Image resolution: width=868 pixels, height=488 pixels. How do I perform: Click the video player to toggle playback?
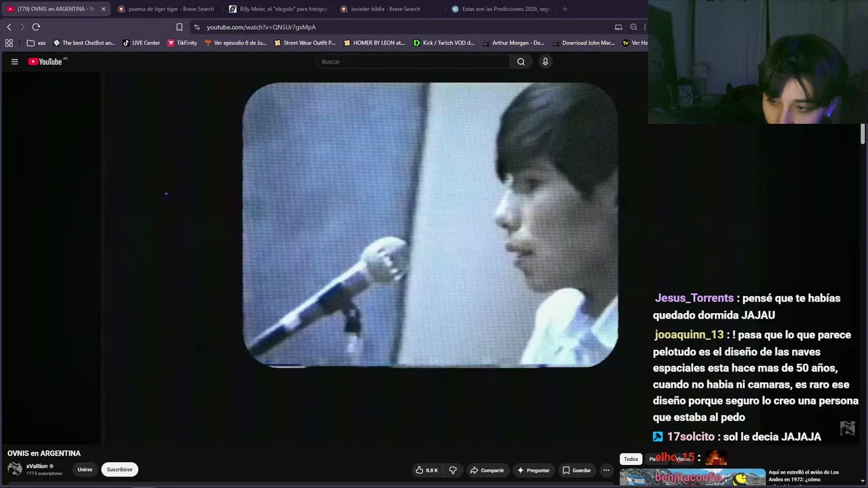point(430,225)
